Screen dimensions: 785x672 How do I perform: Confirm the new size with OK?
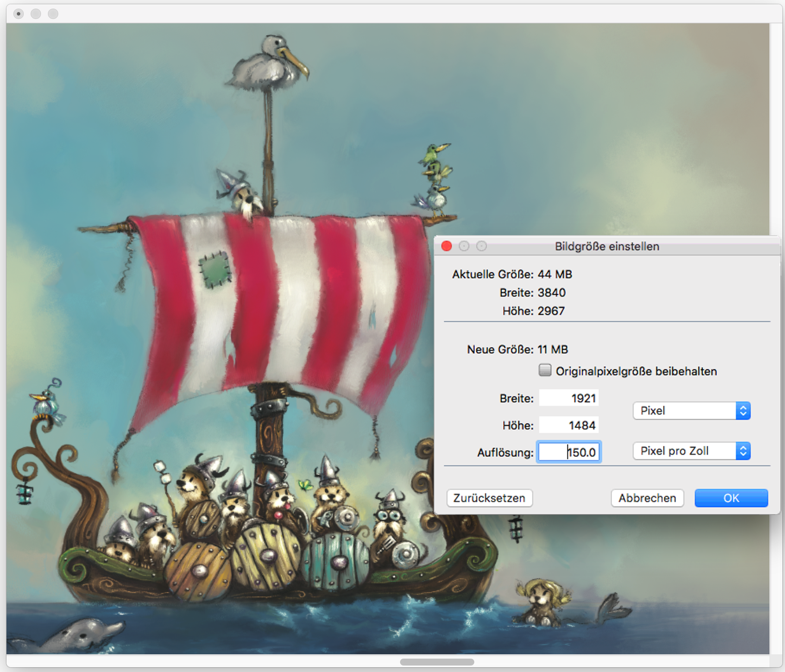click(731, 498)
